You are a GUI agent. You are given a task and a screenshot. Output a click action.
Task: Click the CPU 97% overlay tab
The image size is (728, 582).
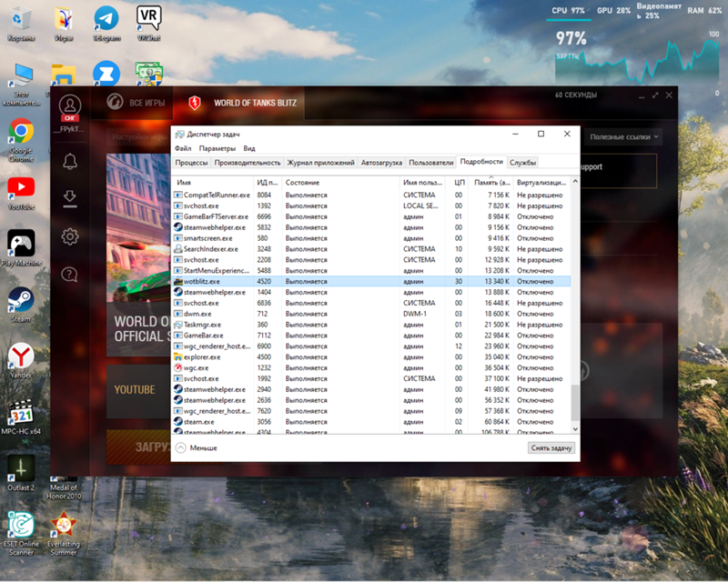coord(568,11)
